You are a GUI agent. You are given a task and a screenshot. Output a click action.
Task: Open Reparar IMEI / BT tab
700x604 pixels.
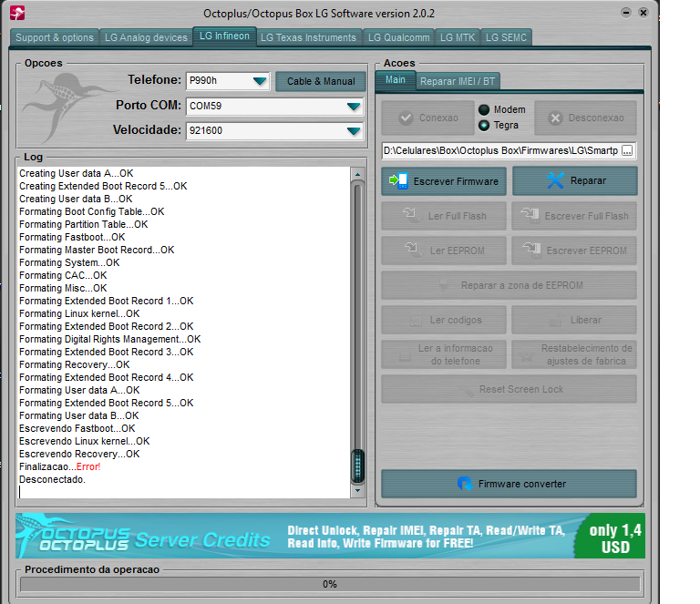[x=458, y=81]
